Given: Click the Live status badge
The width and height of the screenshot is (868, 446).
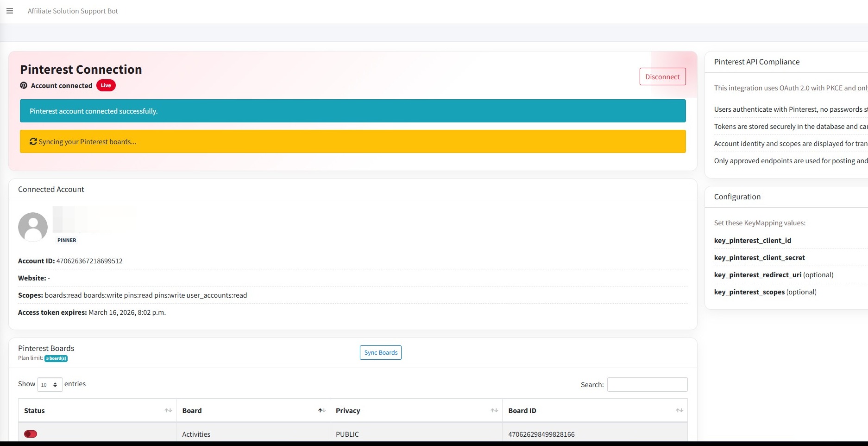Looking at the screenshot, I should (x=106, y=85).
